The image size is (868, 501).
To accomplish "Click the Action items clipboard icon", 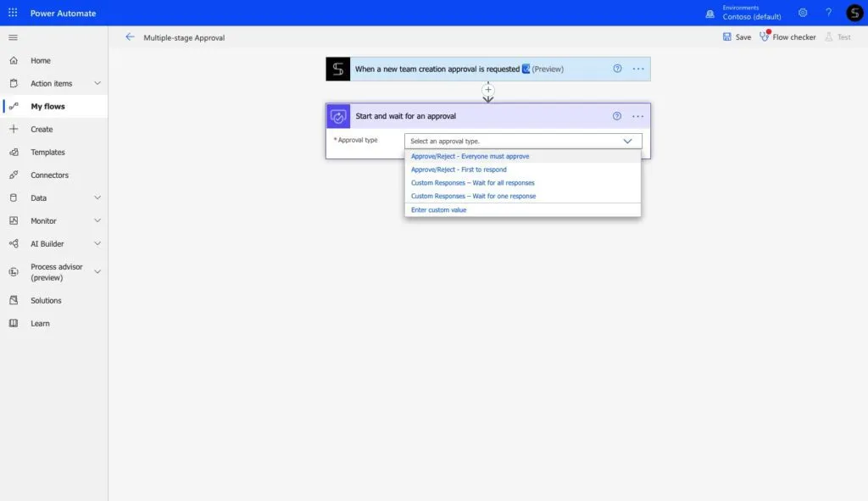I will coord(14,83).
